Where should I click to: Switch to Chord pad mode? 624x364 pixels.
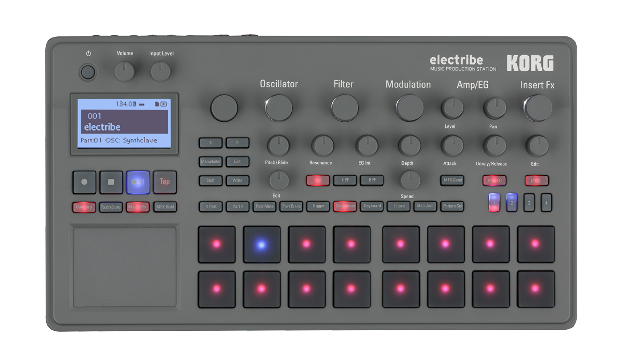point(399,206)
